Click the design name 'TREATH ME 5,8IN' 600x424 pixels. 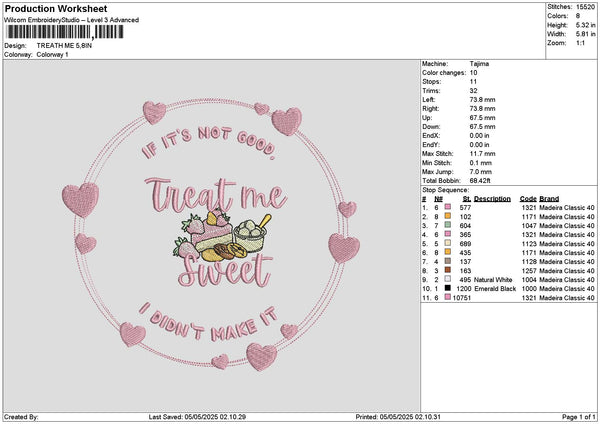(64, 46)
